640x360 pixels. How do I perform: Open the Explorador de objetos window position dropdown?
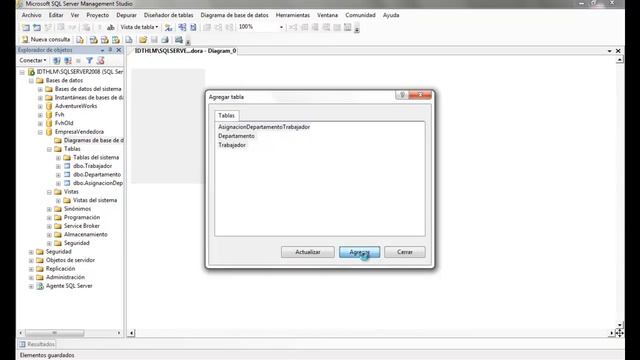102,50
